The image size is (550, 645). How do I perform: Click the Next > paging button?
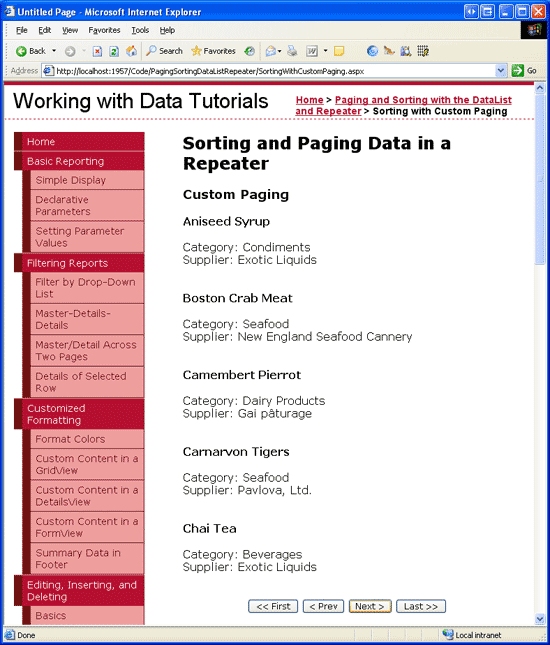(370, 606)
